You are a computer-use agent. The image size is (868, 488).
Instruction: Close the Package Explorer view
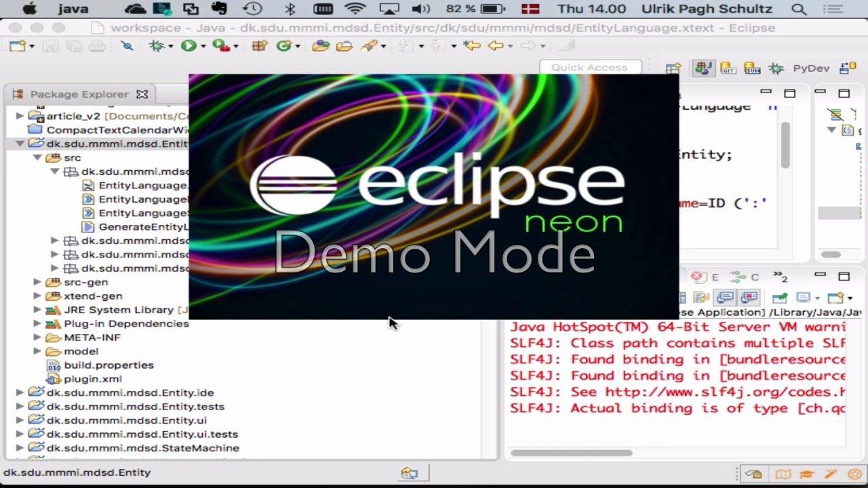[142, 94]
